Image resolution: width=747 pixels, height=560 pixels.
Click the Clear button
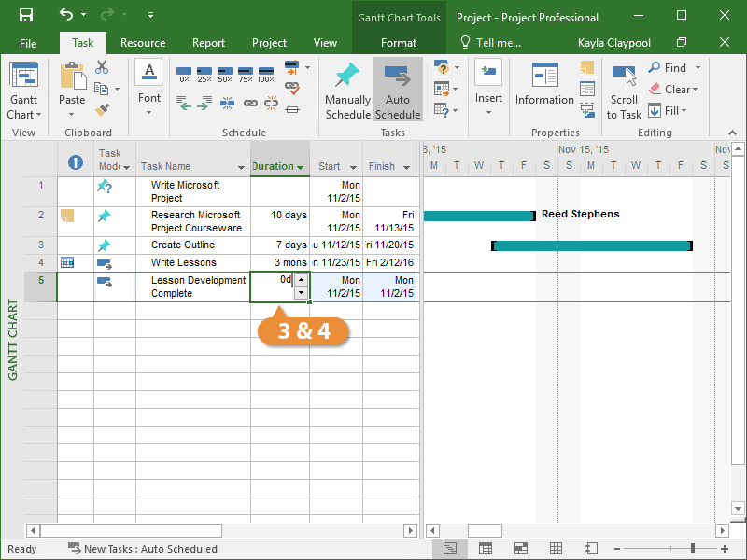670,90
